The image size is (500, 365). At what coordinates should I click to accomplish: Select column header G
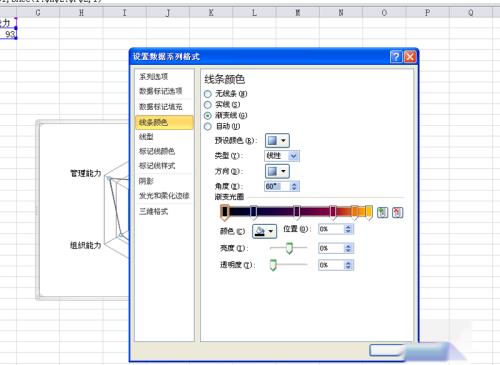38,13
